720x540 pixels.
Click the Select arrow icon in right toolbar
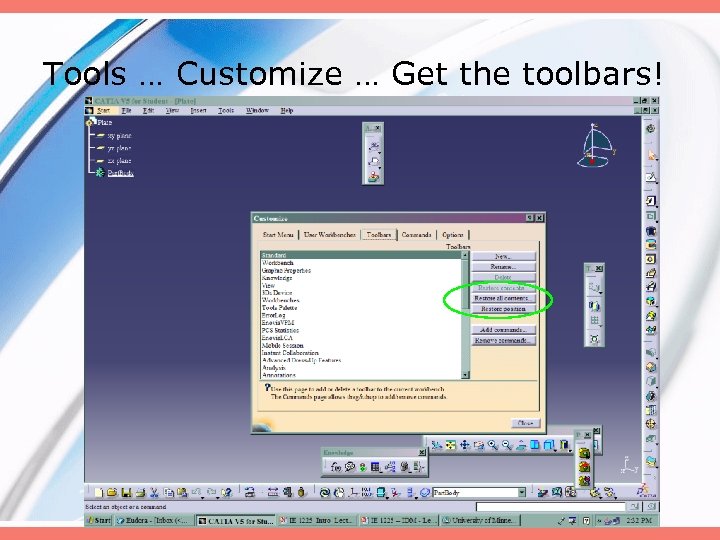point(651,155)
